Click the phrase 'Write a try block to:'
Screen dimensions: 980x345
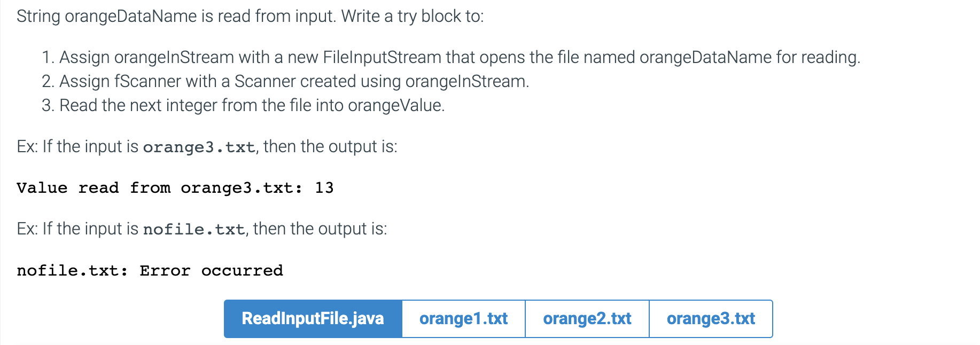coord(413,17)
